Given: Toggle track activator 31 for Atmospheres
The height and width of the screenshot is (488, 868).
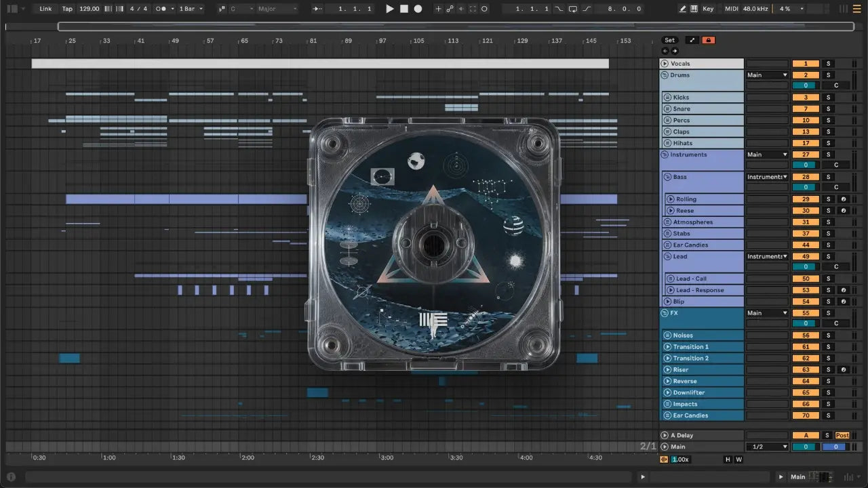Looking at the screenshot, I should click(806, 222).
